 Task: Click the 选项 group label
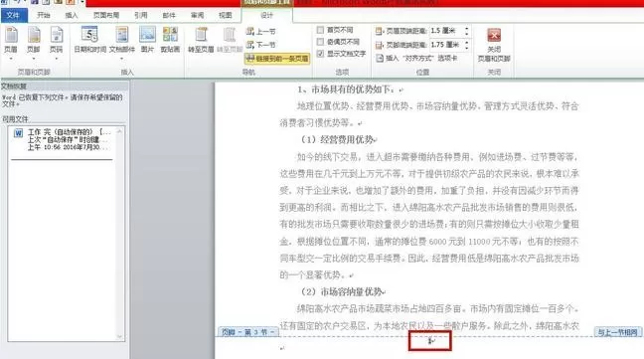(x=342, y=73)
